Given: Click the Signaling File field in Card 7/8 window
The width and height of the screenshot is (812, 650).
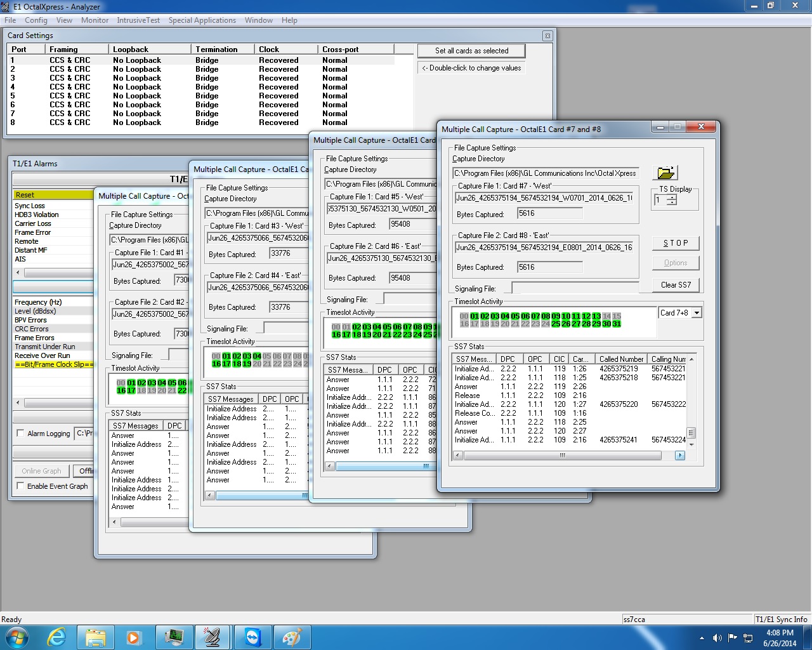Looking at the screenshot, I should pyautogui.click(x=575, y=288).
